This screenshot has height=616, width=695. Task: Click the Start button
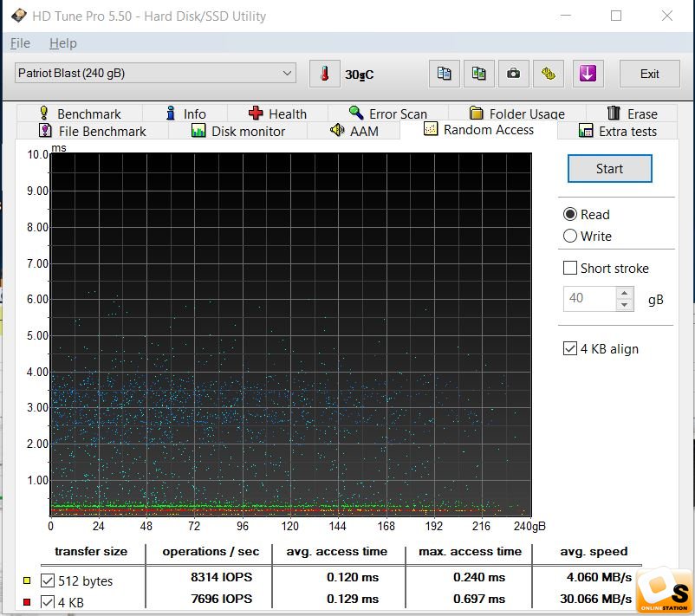pos(609,168)
